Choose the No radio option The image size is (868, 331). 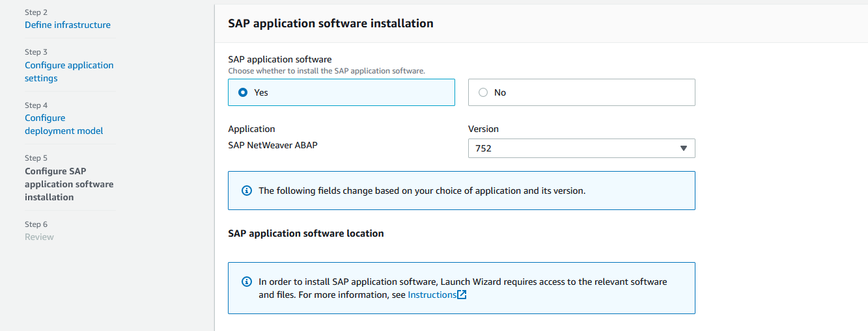click(483, 92)
